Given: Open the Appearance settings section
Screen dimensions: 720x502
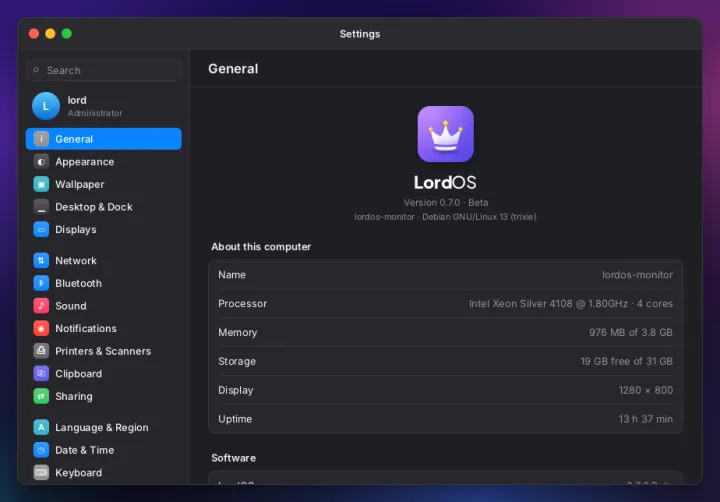Looking at the screenshot, I should click(x=104, y=162).
